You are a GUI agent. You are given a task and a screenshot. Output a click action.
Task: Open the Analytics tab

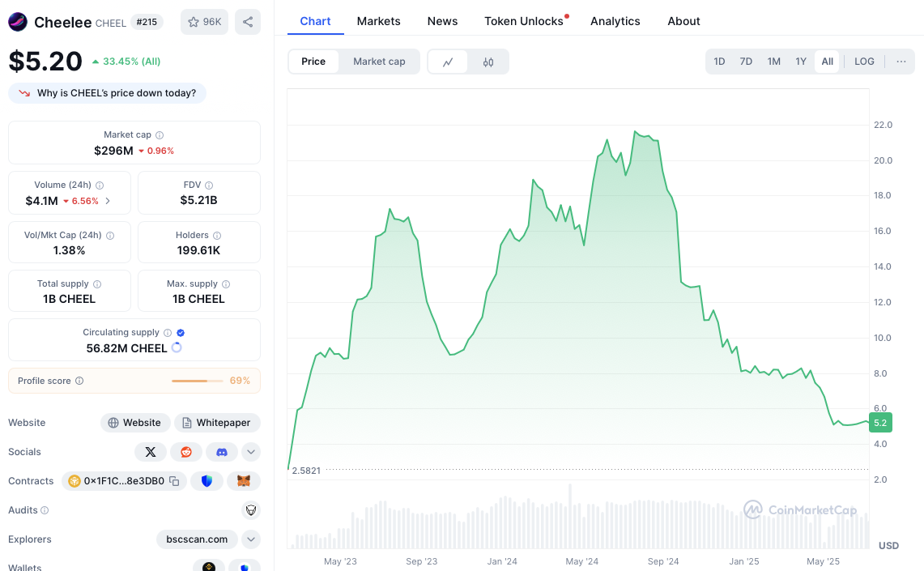pyautogui.click(x=615, y=21)
